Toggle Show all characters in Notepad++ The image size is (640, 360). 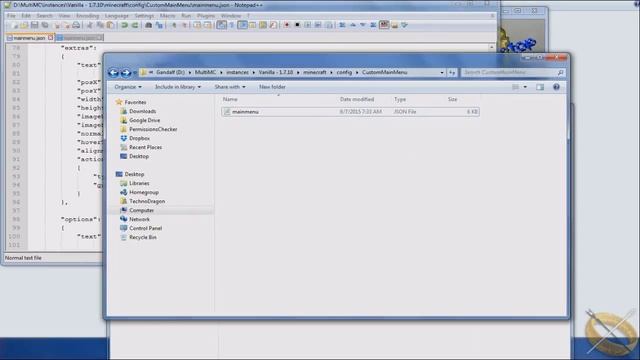tap(231, 25)
